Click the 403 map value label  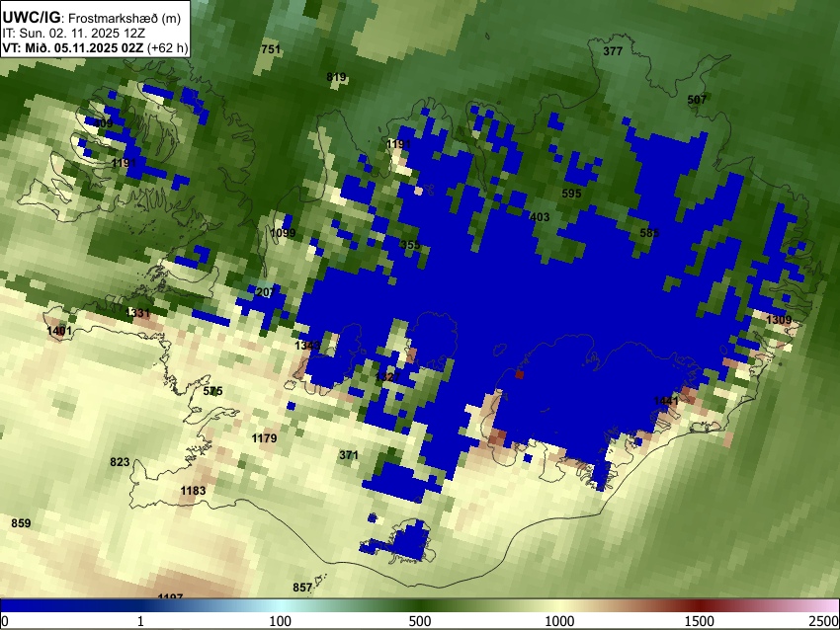(x=540, y=217)
